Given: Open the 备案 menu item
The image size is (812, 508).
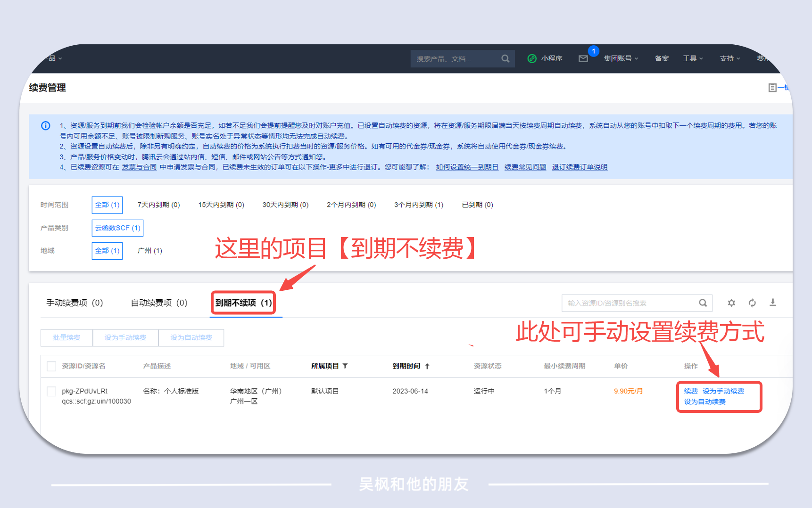Looking at the screenshot, I should pos(662,58).
